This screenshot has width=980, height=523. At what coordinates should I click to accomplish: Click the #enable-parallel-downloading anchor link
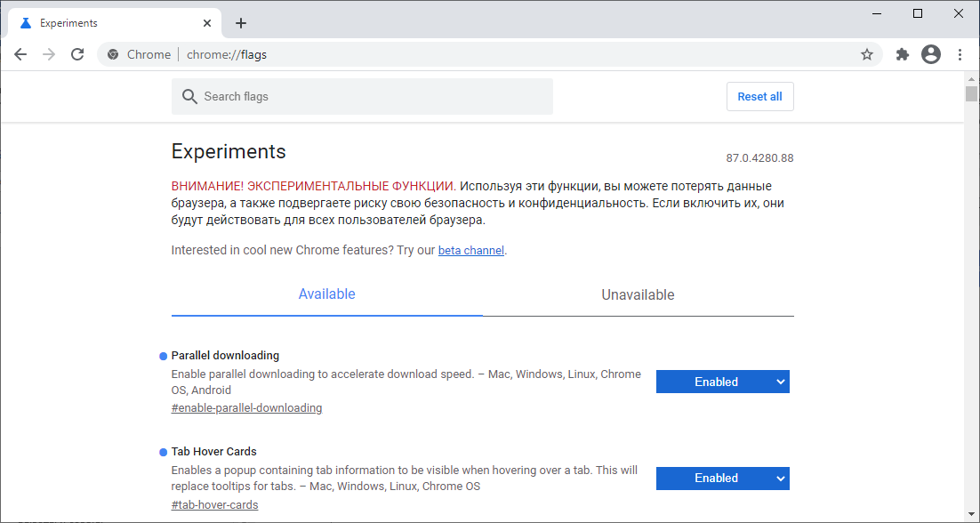(246, 408)
